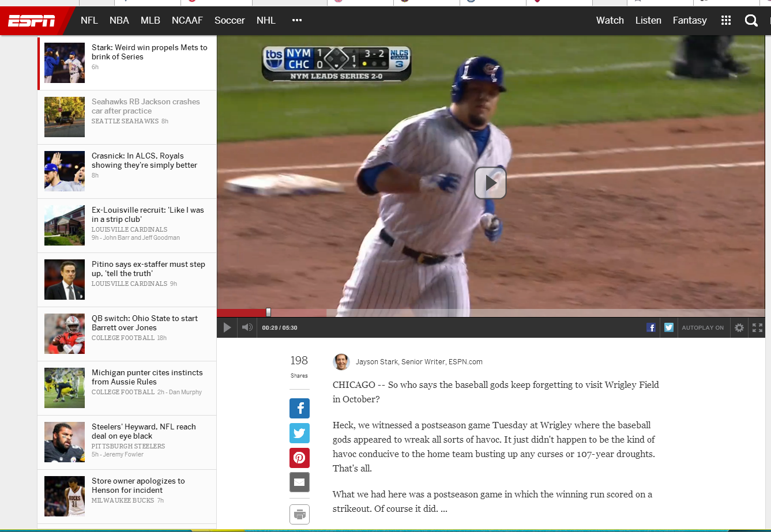771x532 pixels.
Task: Open the NBA menu item
Action: tap(119, 20)
